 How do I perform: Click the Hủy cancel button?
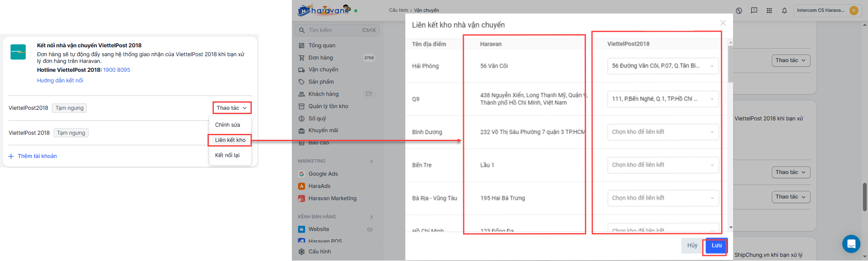point(692,245)
